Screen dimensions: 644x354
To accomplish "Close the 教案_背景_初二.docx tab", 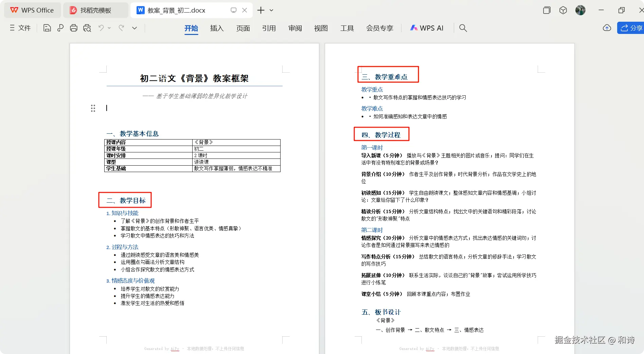I will pos(245,10).
